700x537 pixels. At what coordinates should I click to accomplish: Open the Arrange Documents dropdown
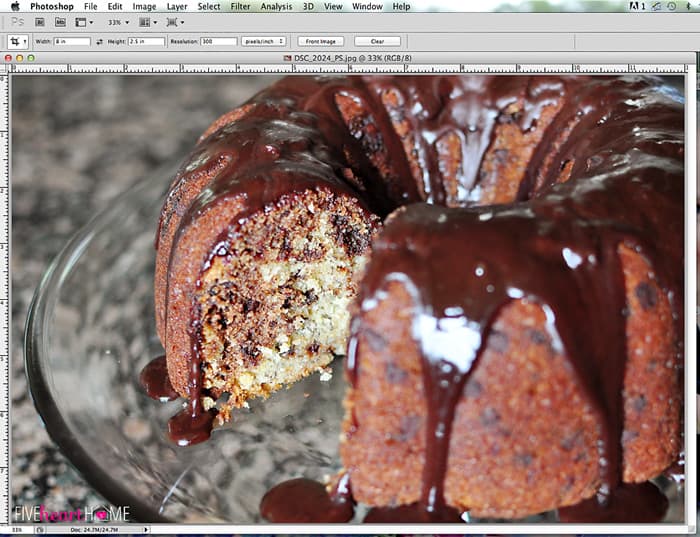click(148, 22)
